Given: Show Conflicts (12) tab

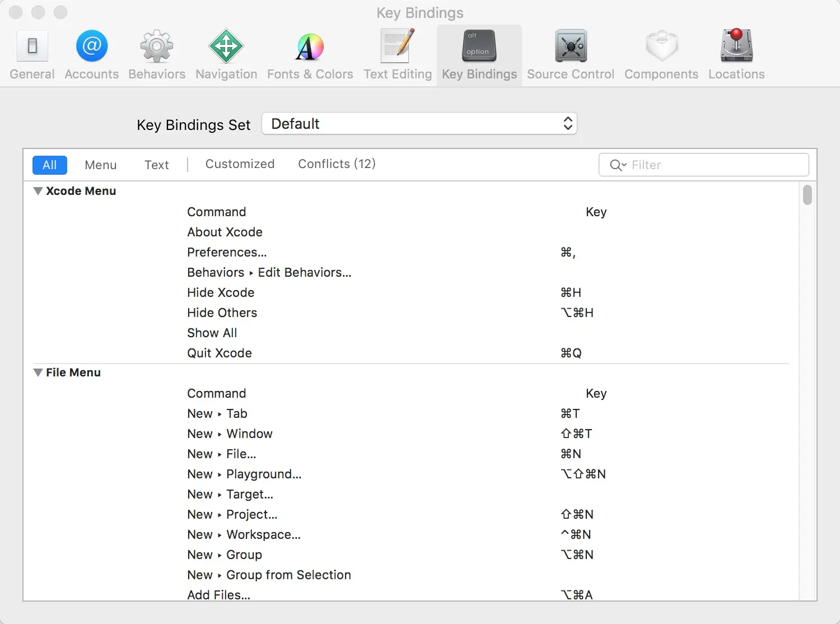Looking at the screenshot, I should pos(337,164).
